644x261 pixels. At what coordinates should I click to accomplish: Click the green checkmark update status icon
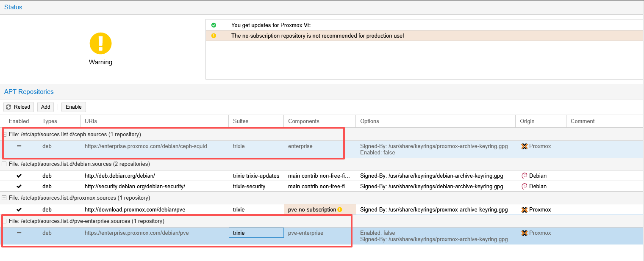coord(214,25)
